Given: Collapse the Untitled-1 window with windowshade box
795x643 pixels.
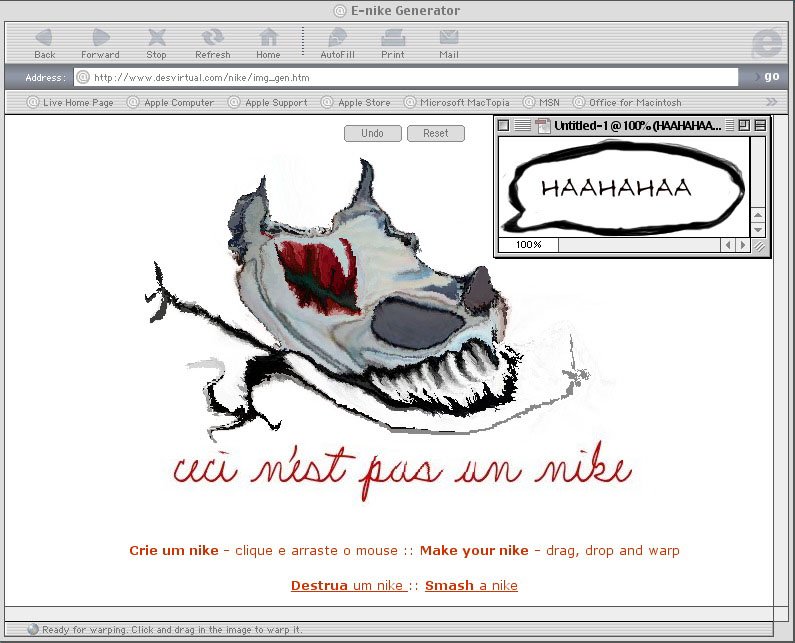Looking at the screenshot, I should coord(760,125).
